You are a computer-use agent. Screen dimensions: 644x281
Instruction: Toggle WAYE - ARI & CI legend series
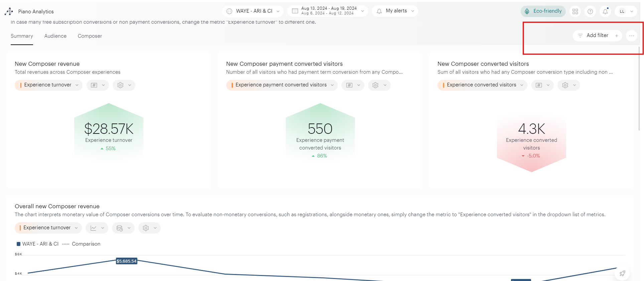point(37,244)
